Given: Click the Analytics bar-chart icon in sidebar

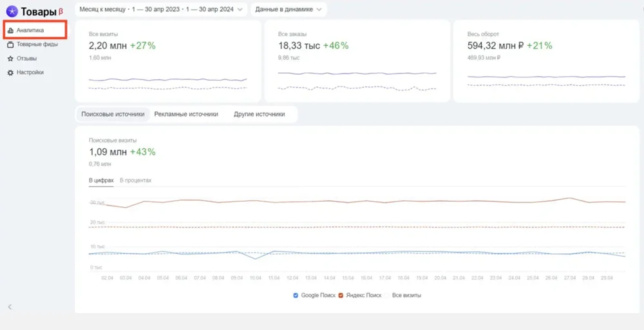Looking at the screenshot, I should pyautogui.click(x=10, y=30).
